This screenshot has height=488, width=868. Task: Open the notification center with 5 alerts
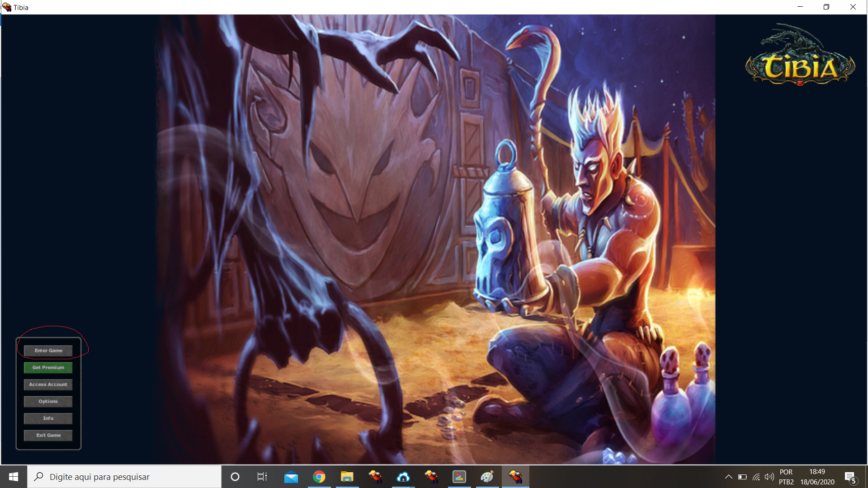coord(851,477)
